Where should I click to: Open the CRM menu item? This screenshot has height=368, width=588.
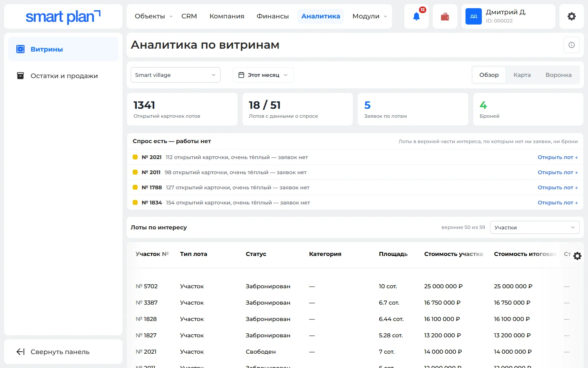click(x=189, y=16)
